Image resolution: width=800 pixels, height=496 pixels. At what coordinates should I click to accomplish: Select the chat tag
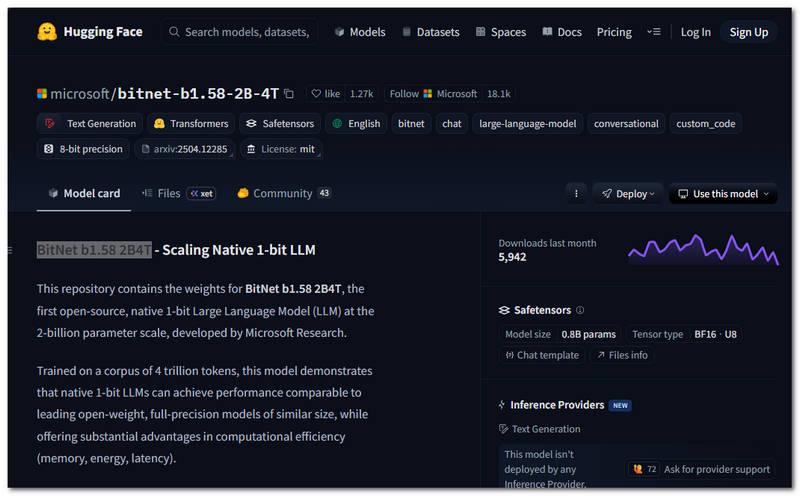pyautogui.click(x=452, y=124)
